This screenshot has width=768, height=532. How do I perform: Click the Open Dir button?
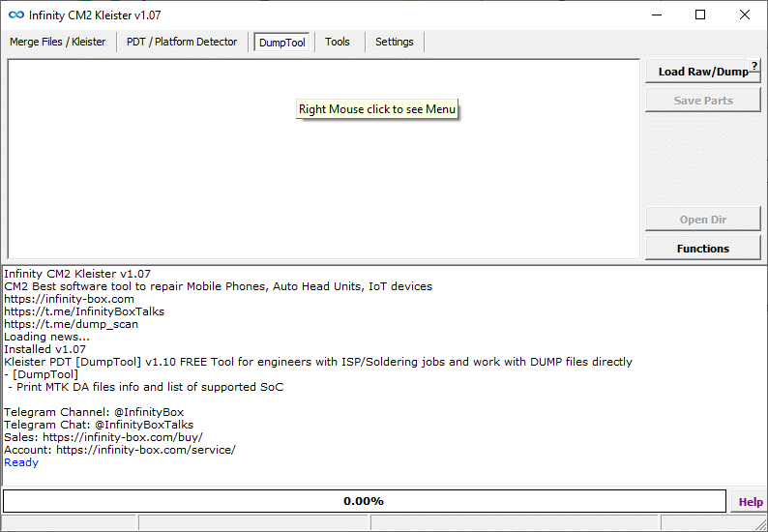[x=703, y=220]
